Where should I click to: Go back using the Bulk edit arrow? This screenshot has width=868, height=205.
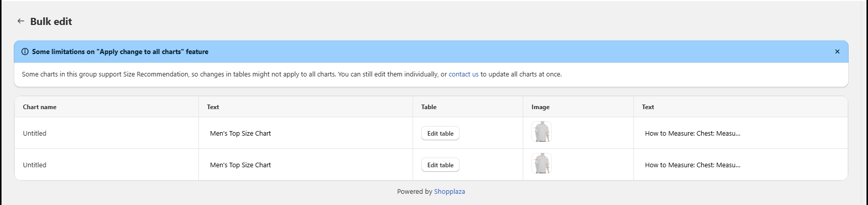20,21
